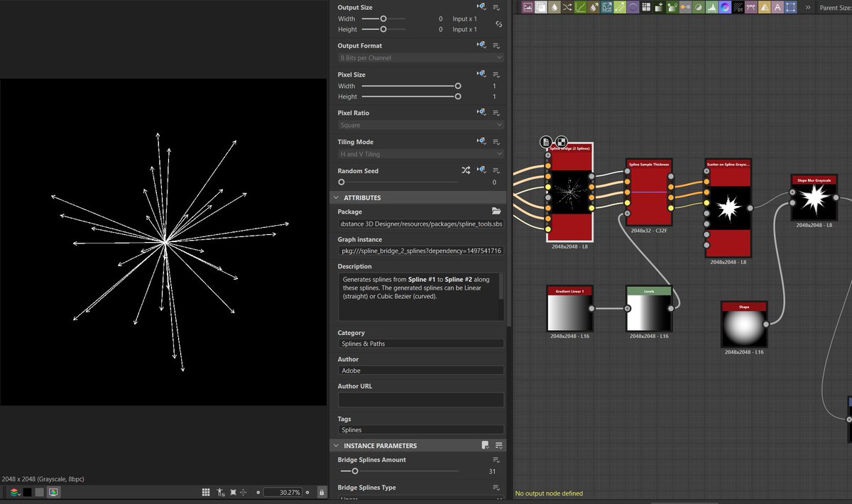The image size is (852, 504).
Task: Open the Pixel Size options menu icon
Action: pos(497,74)
